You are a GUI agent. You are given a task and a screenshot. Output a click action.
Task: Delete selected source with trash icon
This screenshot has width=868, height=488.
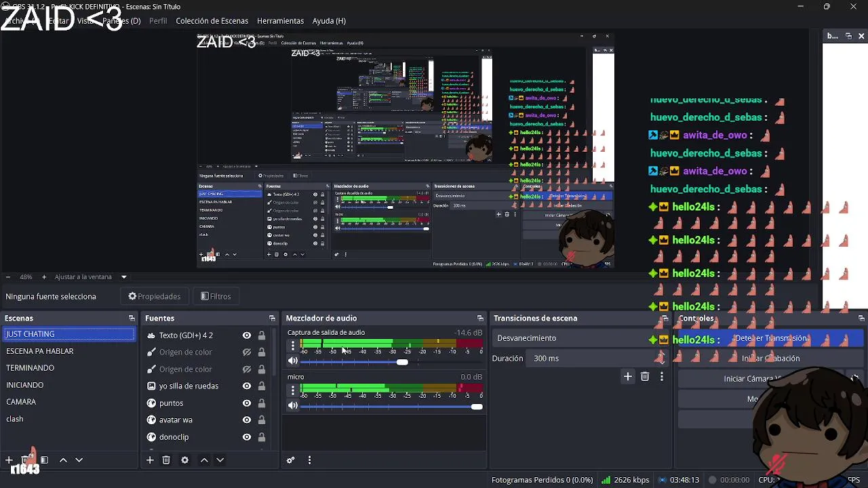(x=166, y=460)
